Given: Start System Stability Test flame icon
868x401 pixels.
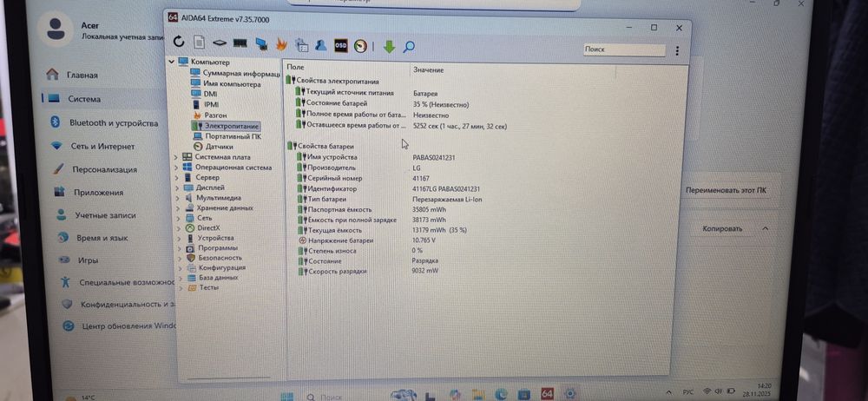Looking at the screenshot, I should coord(281,44).
